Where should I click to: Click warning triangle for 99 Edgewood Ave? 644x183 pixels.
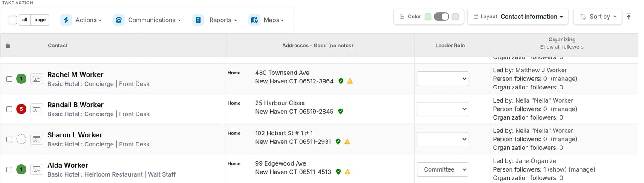point(347,172)
